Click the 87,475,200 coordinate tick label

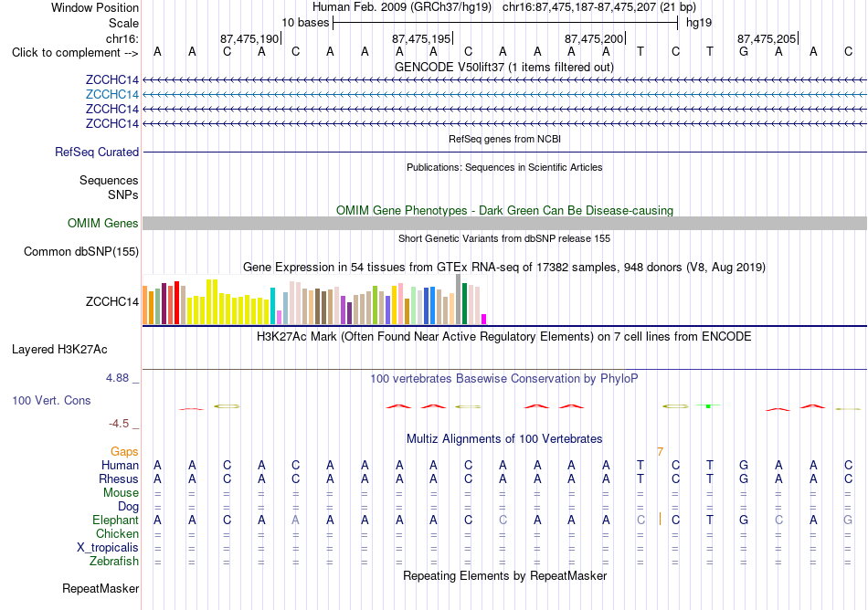coord(594,38)
